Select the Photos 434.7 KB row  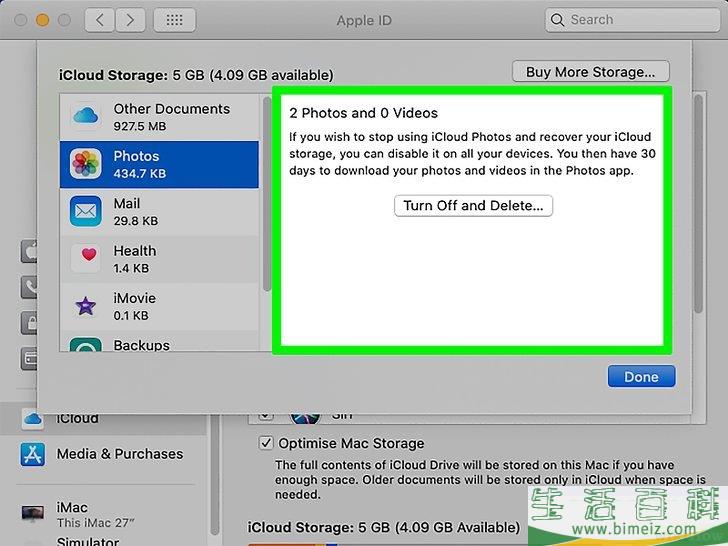pos(159,164)
